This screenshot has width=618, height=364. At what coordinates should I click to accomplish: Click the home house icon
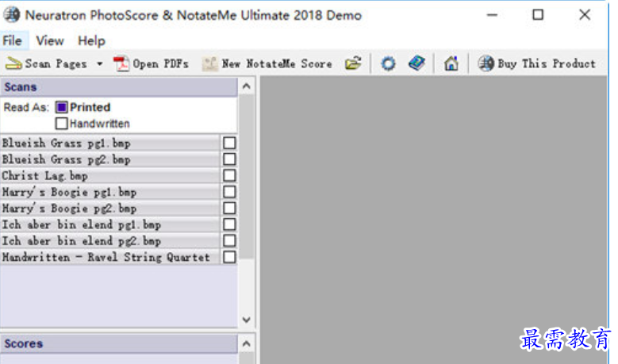pyautogui.click(x=451, y=63)
